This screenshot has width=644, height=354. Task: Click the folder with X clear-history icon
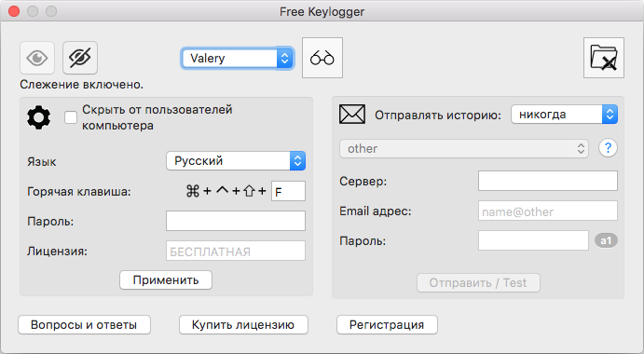[604, 58]
